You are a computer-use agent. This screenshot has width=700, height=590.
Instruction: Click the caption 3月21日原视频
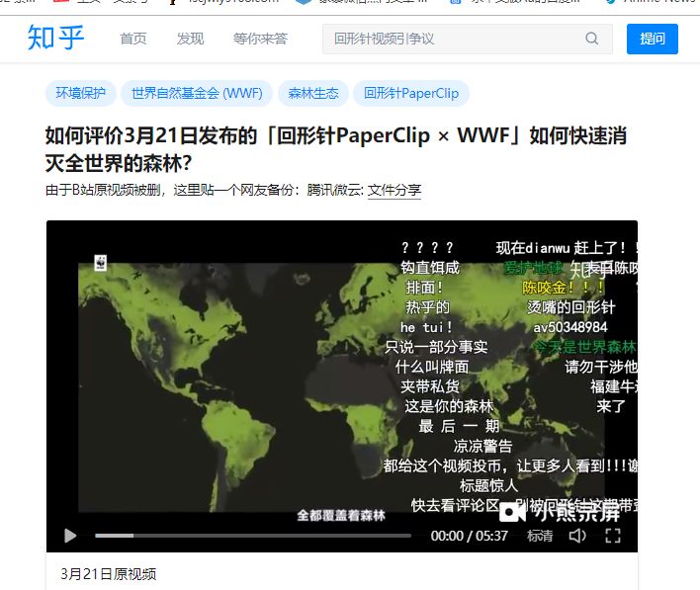(x=109, y=574)
